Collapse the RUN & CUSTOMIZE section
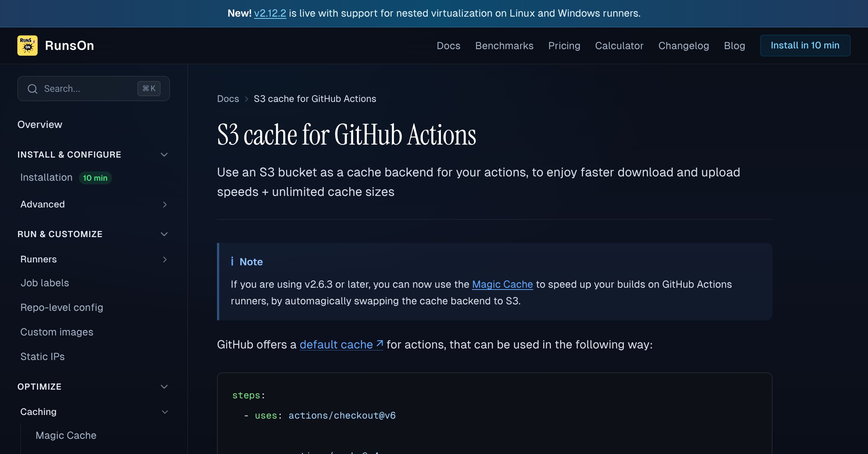Viewport: 868px width, 454px height. (164, 234)
